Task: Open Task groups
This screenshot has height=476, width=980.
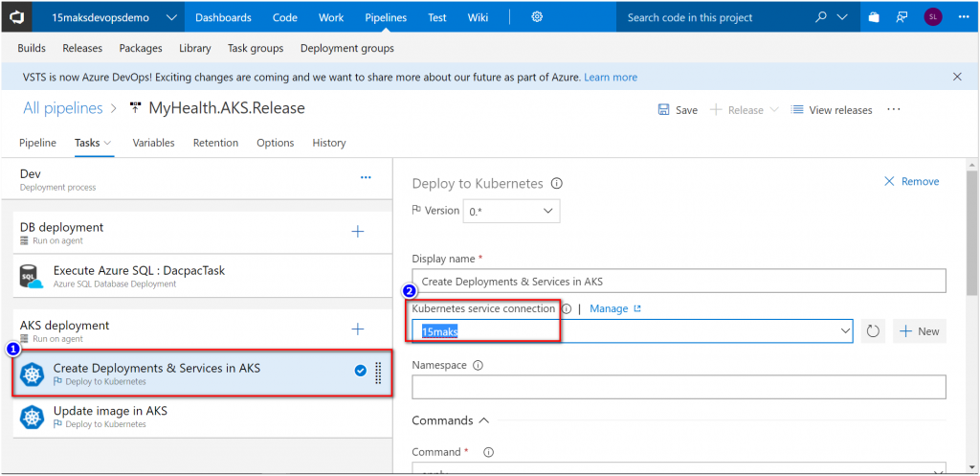Action: point(255,48)
